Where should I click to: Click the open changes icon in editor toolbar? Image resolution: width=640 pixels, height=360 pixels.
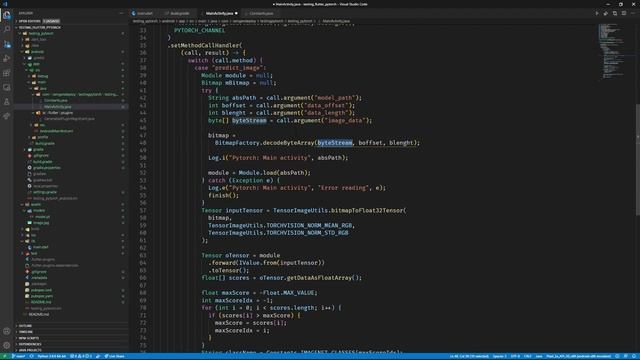click(606, 13)
